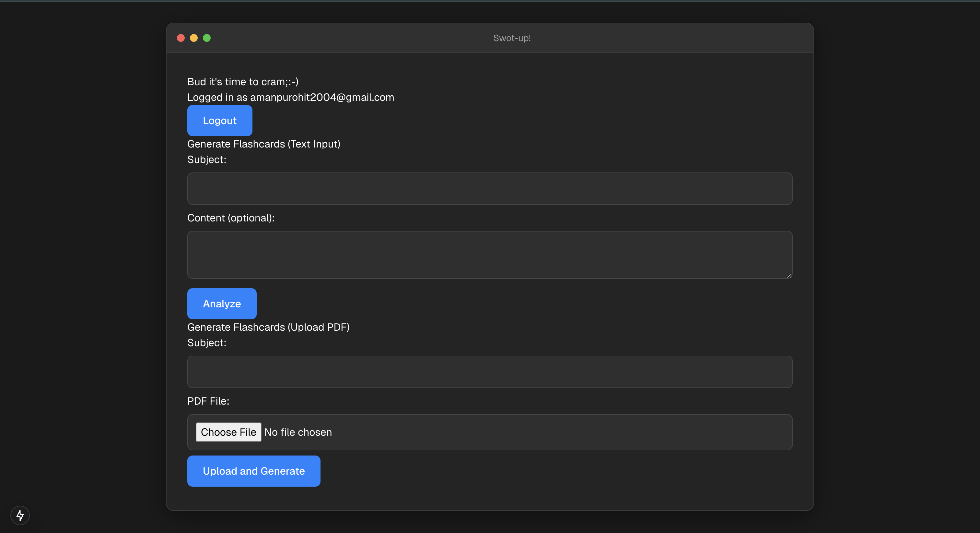Click inside the Content (optional) textarea

(x=489, y=255)
